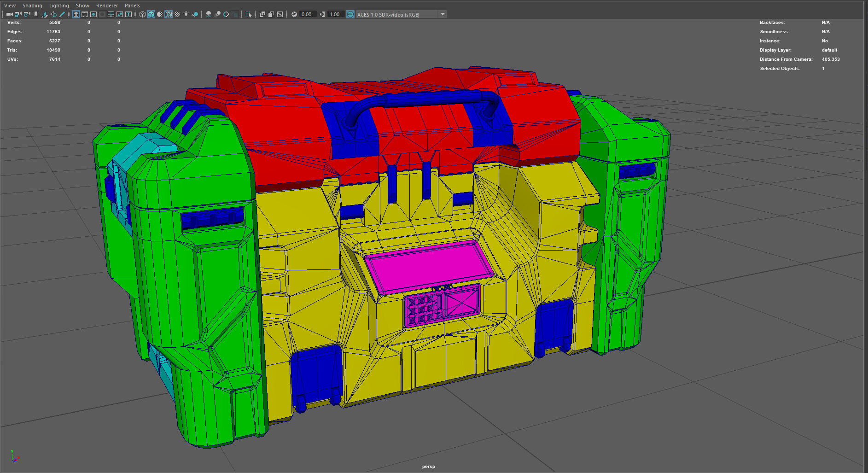This screenshot has width=868, height=473.
Task: Click the bookmark view icon
Action: [36, 14]
